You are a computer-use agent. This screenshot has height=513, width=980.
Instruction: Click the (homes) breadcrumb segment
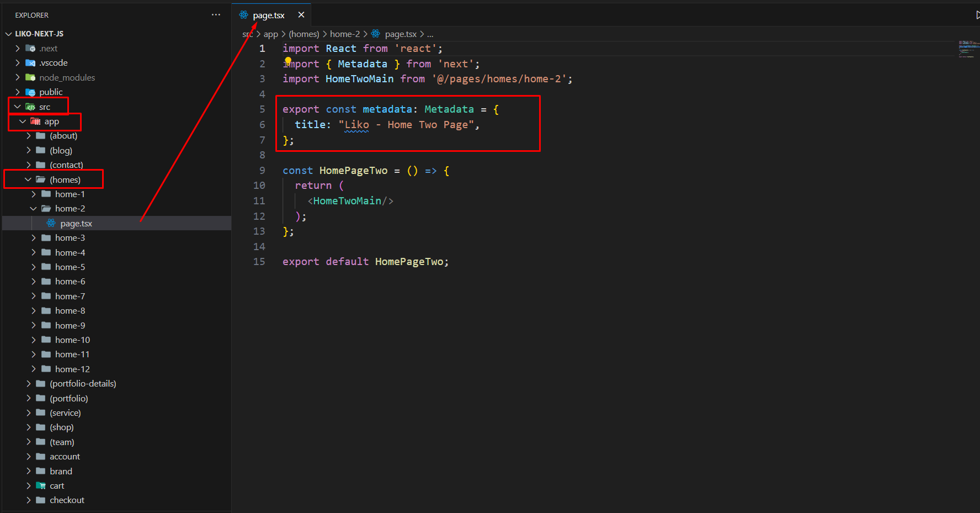pos(303,34)
